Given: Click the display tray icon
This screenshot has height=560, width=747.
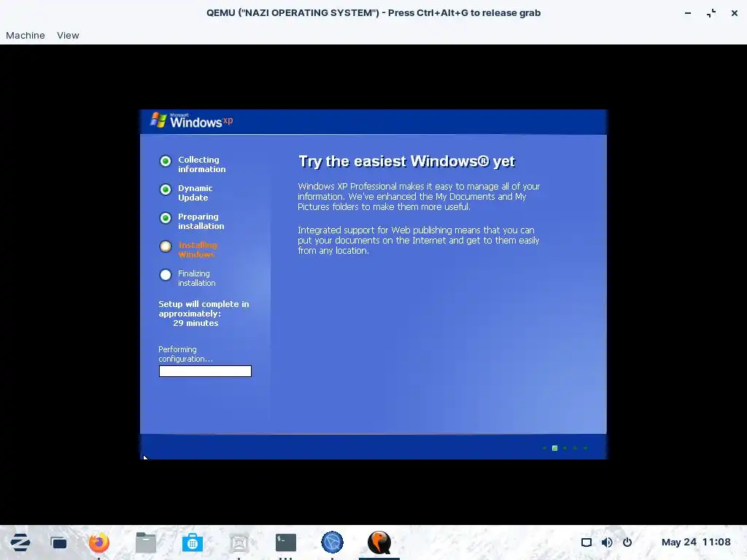Looking at the screenshot, I should tap(587, 542).
